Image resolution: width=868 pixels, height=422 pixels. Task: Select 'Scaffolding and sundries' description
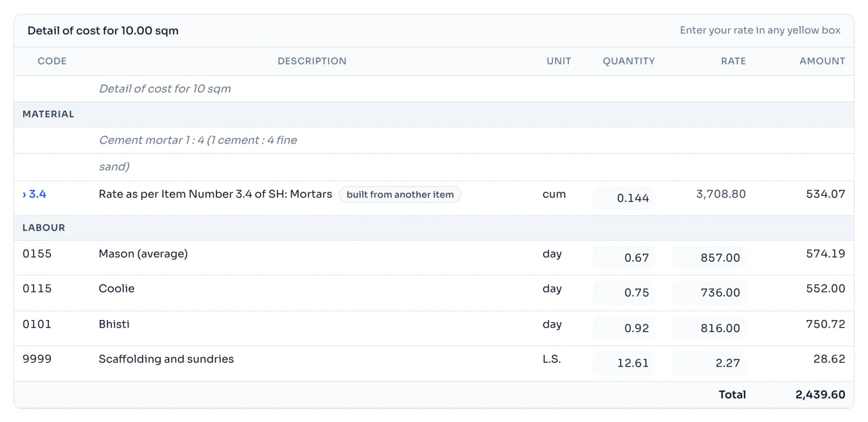pyautogui.click(x=166, y=359)
